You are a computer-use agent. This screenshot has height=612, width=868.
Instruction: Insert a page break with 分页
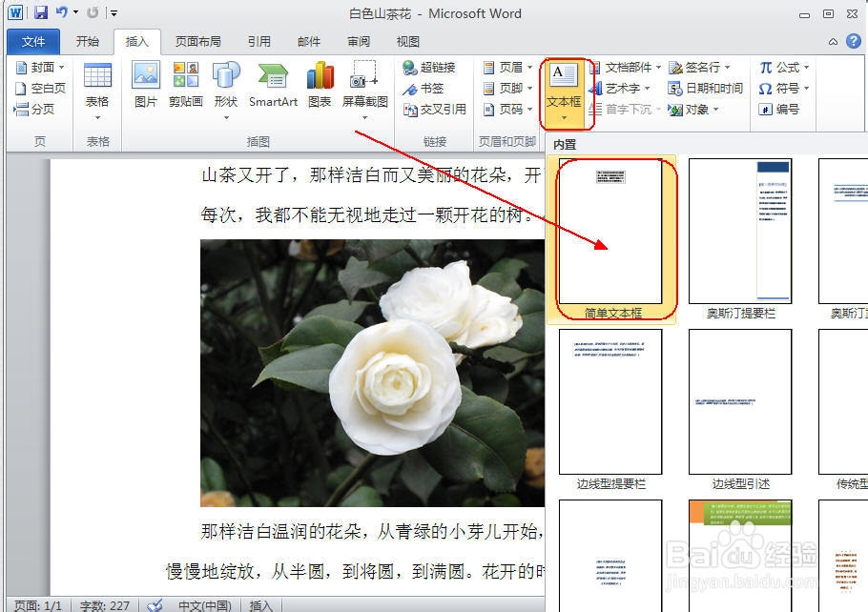[x=34, y=109]
